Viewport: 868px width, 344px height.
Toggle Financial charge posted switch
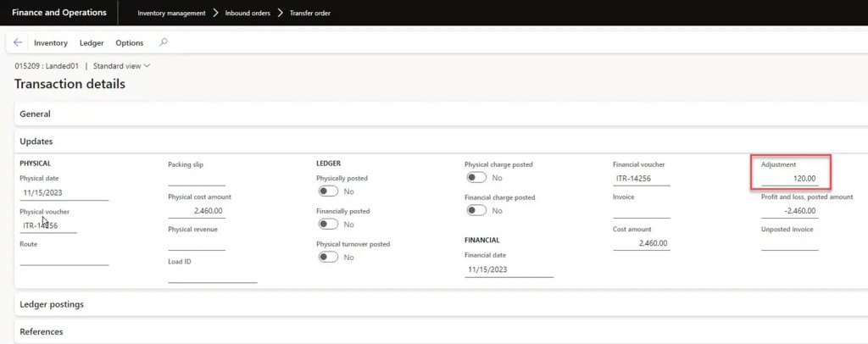point(476,210)
